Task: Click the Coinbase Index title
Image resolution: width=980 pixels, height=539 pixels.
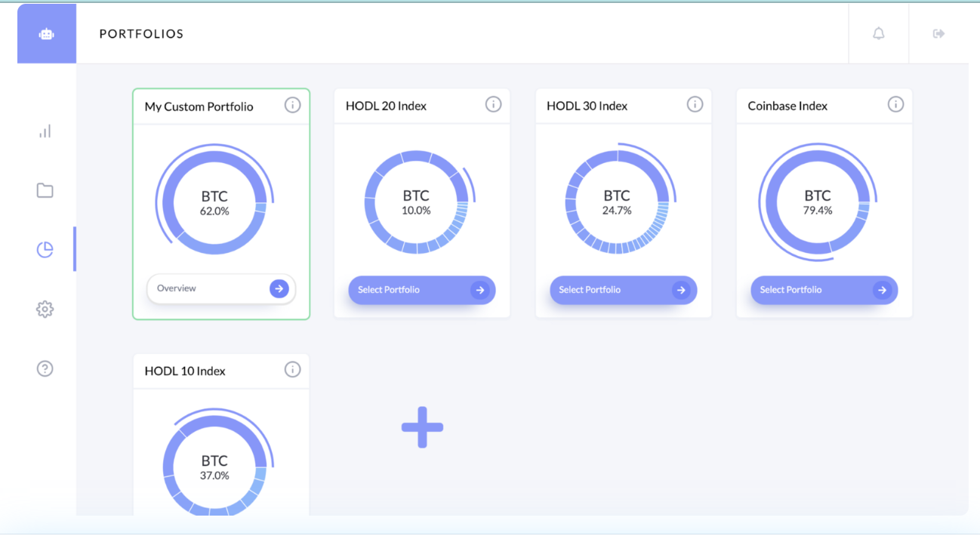Action: 787,106
